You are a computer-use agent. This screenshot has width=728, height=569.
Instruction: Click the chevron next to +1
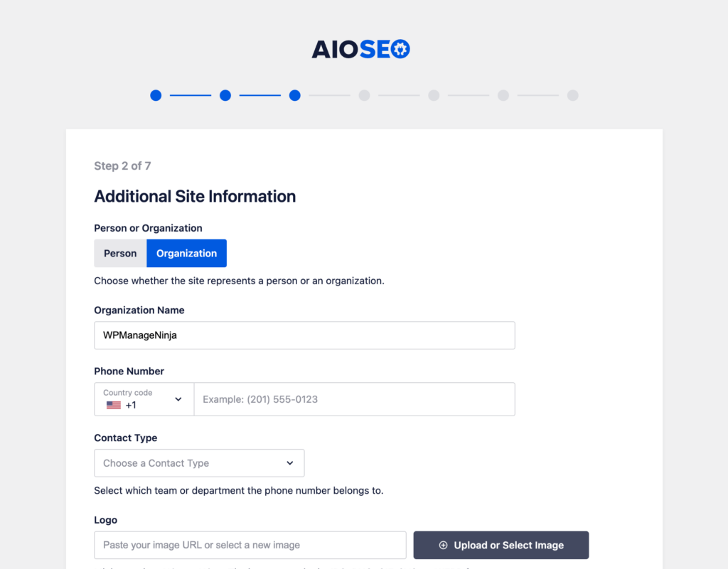pyautogui.click(x=178, y=399)
